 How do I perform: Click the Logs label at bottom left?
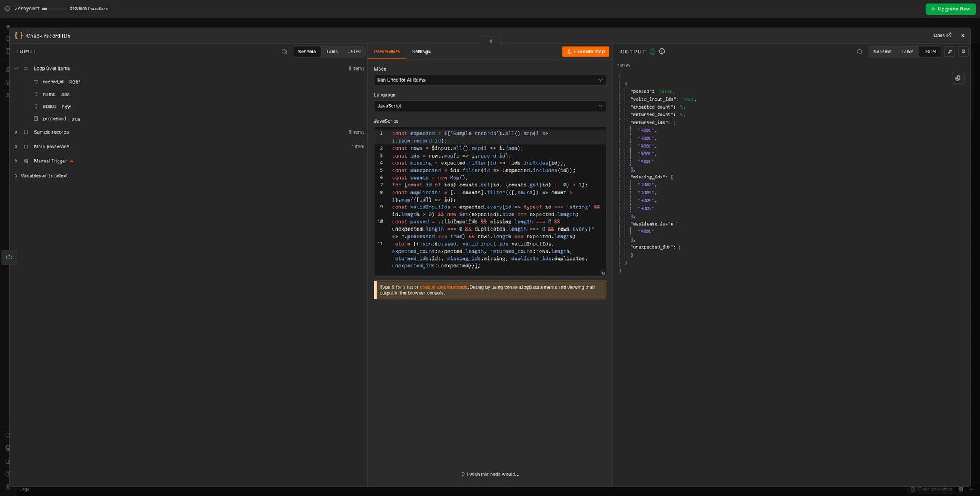coord(24,489)
